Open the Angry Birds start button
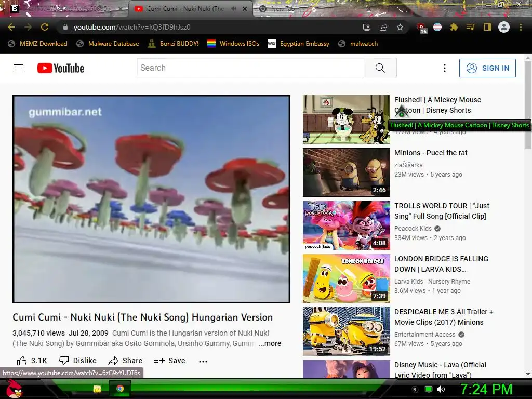Image resolution: width=532 pixels, height=399 pixels. pyautogui.click(x=14, y=389)
